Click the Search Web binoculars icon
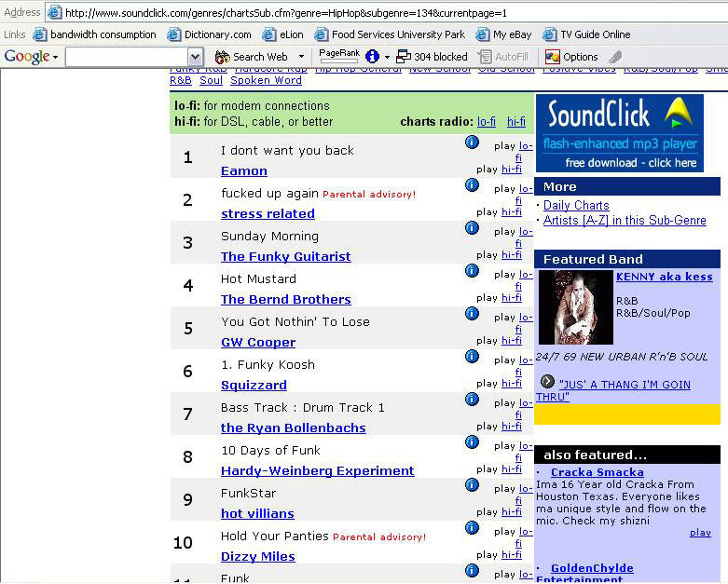The width and height of the screenshot is (728, 584). tap(223, 57)
